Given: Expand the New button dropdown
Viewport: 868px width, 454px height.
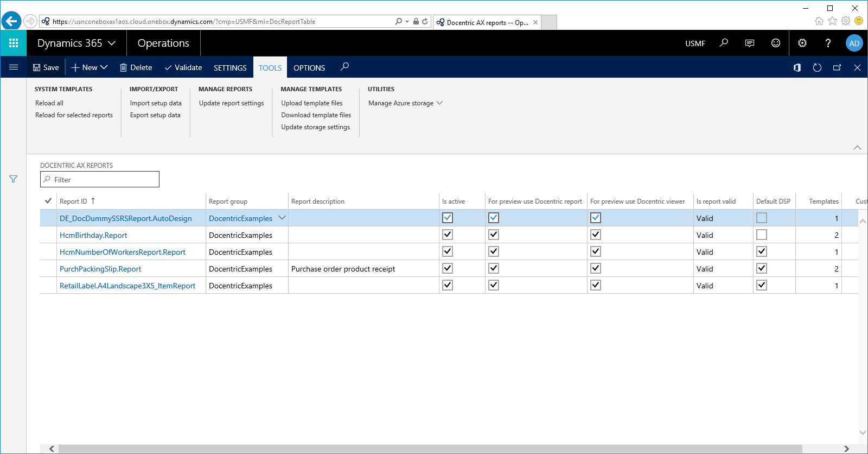Looking at the screenshot, I should click(x=104, y=67).
